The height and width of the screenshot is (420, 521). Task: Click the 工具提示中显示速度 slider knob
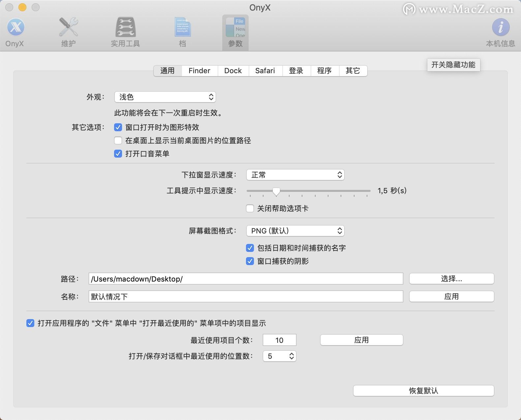coord(276,191)
